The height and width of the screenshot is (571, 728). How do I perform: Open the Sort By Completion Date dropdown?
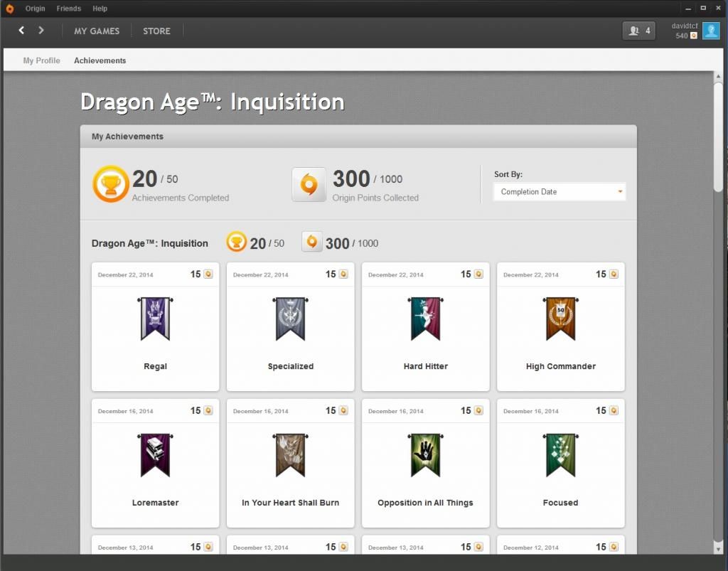(560, 192)
